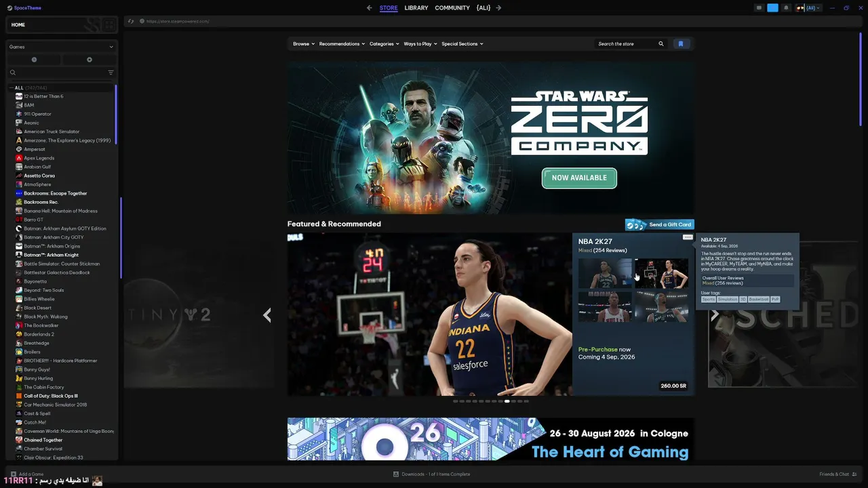Reload the store page
The width and height of the screenshot is (868, 488).
click(131, 21)
